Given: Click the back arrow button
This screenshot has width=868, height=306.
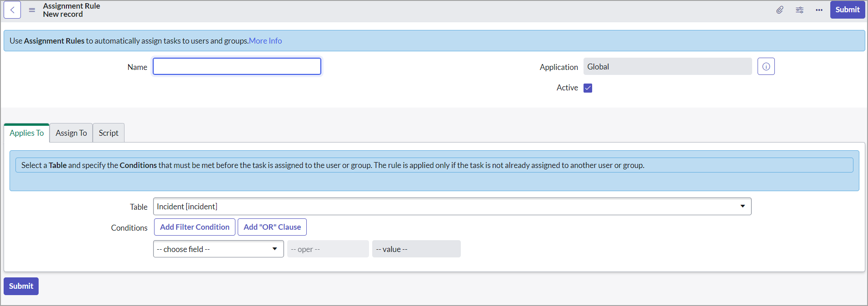Looking at the screenshot, I should (12, 10).
